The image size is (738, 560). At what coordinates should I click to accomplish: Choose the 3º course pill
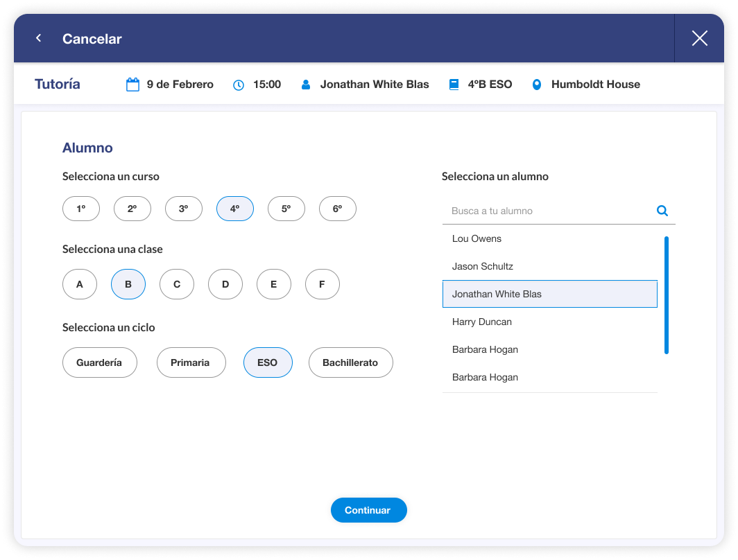[x=184, y=209]
